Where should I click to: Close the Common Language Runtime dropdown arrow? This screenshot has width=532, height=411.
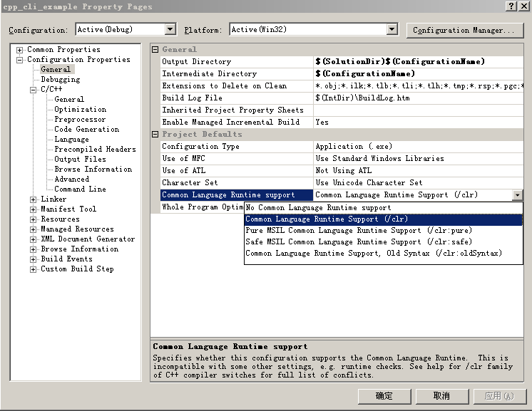click(x=517, y=195)
